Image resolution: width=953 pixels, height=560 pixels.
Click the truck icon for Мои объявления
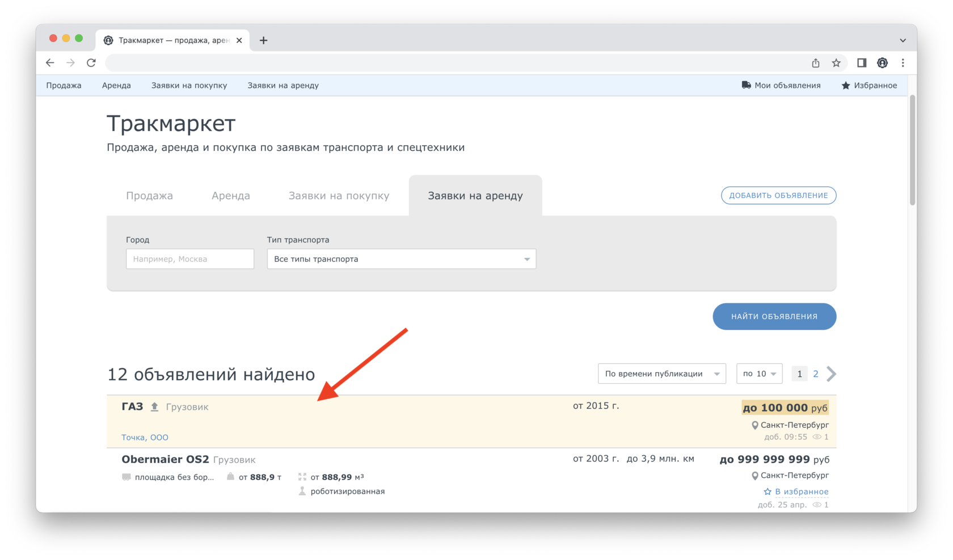[x=746, y=85]
